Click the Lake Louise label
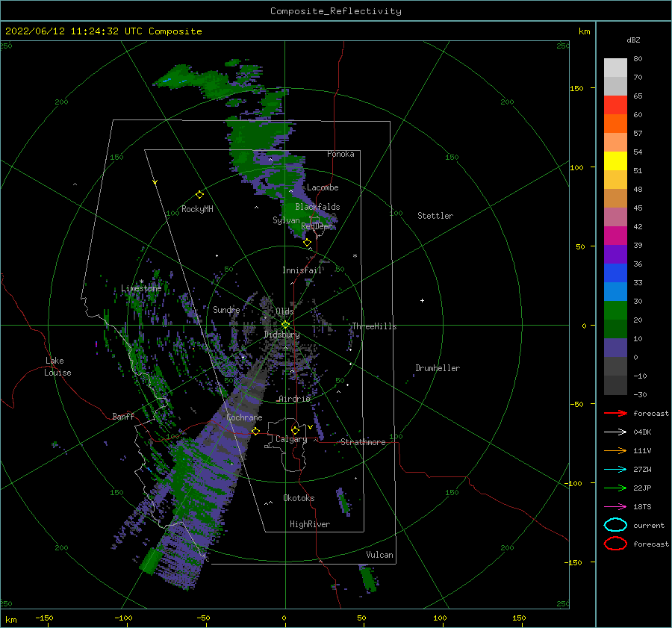The width and height of the screenshot is (672, 628). pos(57,367)
